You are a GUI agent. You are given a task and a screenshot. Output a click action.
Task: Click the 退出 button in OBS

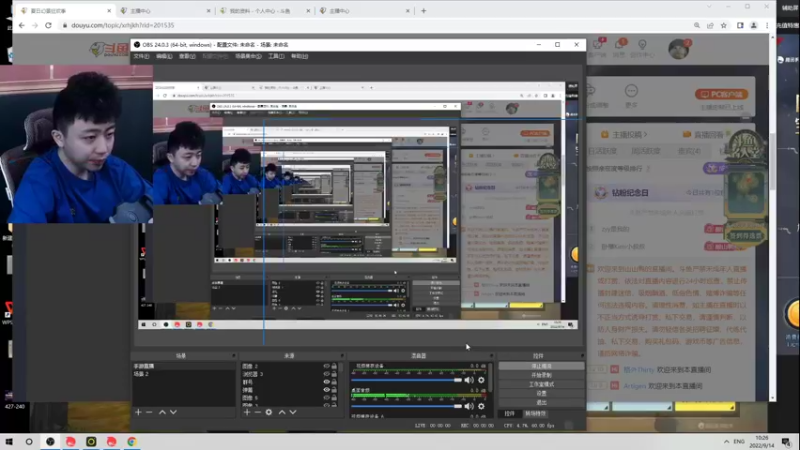541,403
